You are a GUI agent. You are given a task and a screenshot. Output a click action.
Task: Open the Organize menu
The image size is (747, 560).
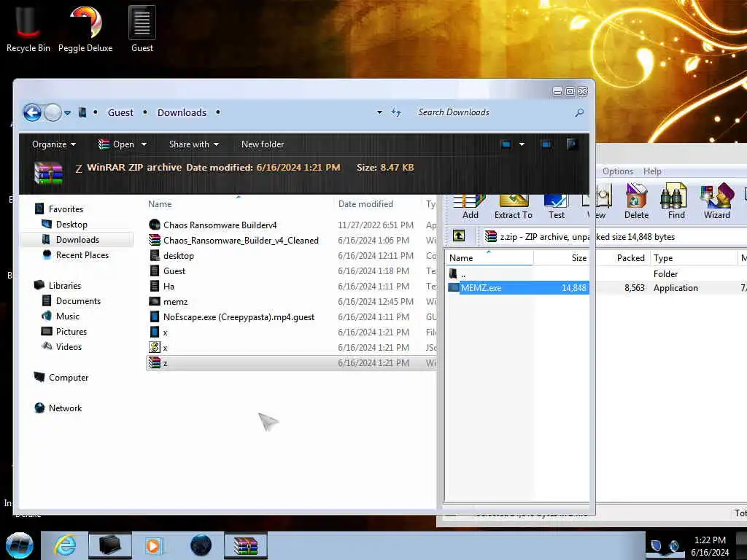point(54,144)
